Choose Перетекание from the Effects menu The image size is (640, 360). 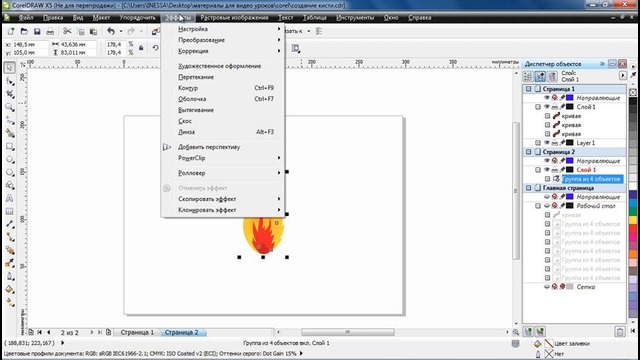223,77
